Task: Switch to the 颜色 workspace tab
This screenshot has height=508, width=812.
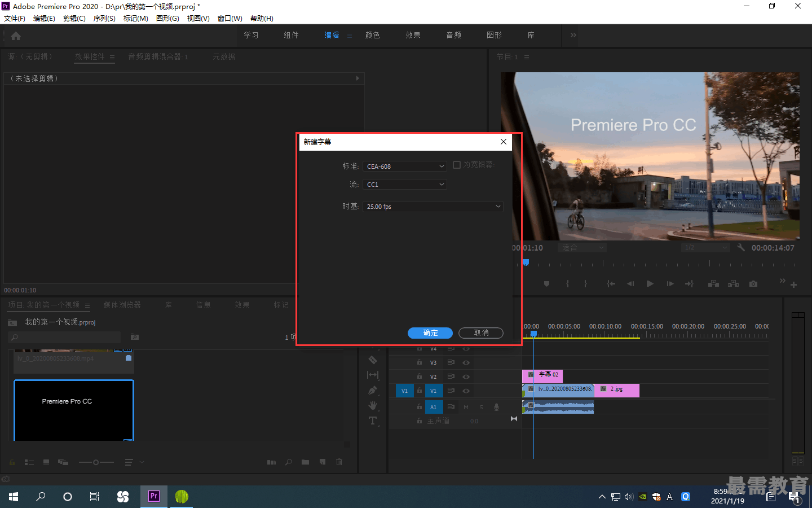Action: (x=373, y=35)
